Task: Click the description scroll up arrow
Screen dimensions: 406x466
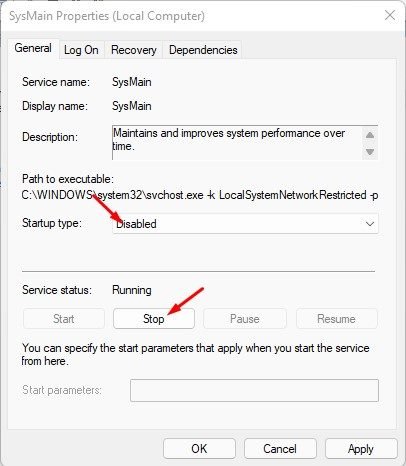Action: click(370, 135)
